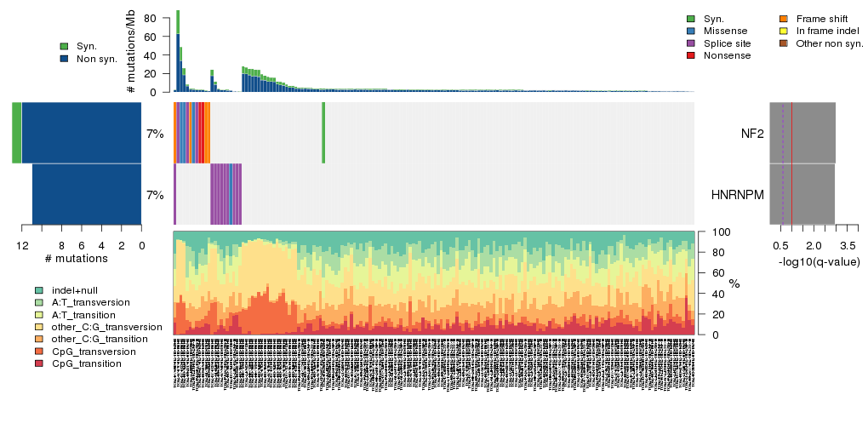This screenshot has width=868, height=429.
Task: Click the green Syn. legend swatch at top right
Action: click(690, 19)
